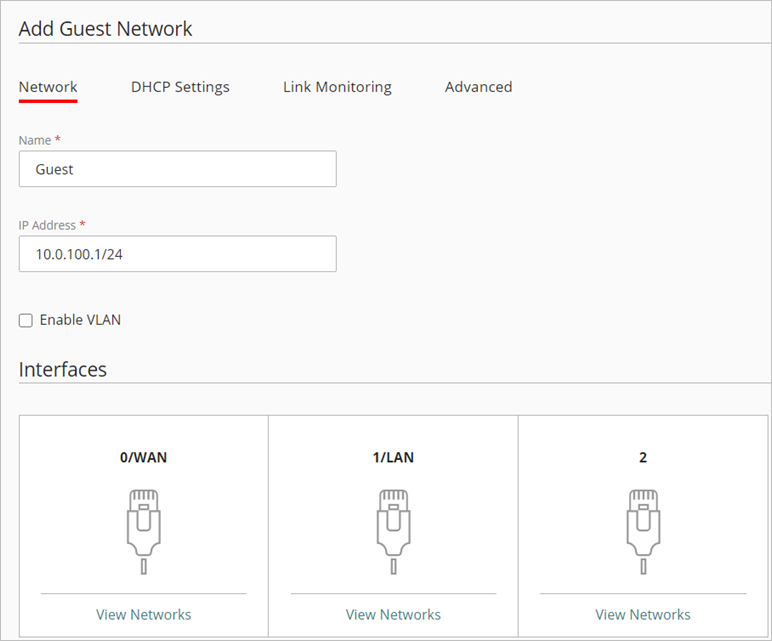The height and width of the screenshot is (641, 772).
Task: Open the Link Monitoring tab
Action: [337, 87]
